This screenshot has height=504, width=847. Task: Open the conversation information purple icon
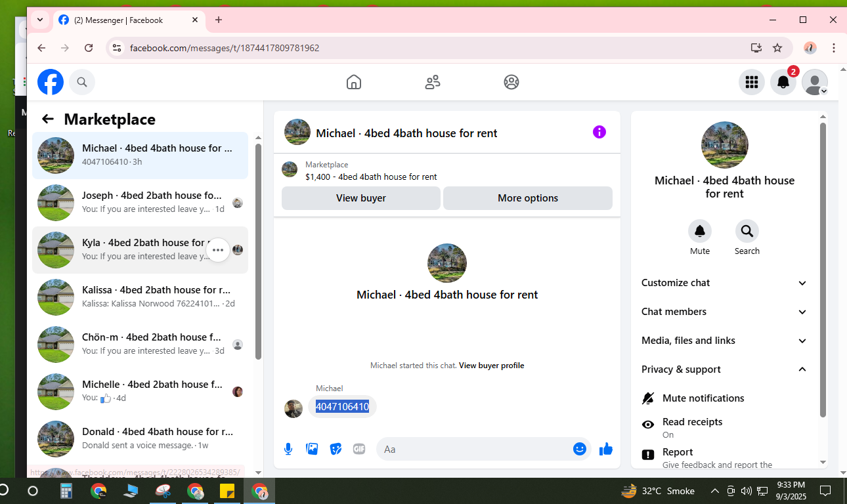point(599,132)
